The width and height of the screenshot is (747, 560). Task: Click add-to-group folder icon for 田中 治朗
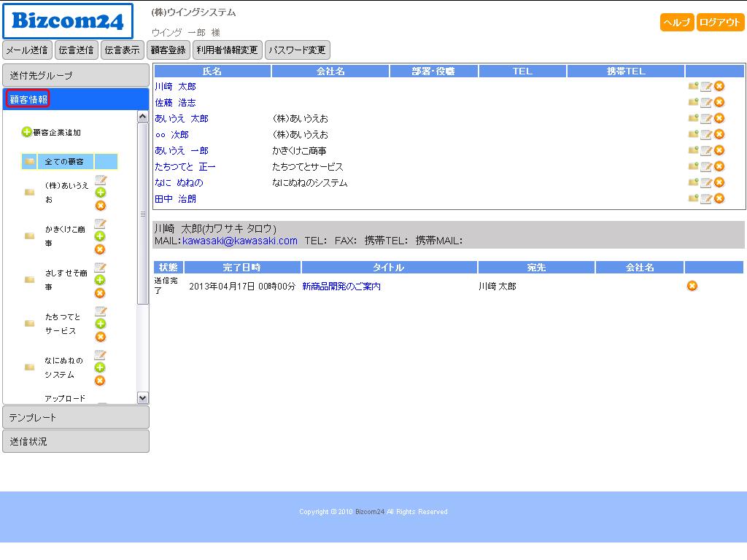693,198
